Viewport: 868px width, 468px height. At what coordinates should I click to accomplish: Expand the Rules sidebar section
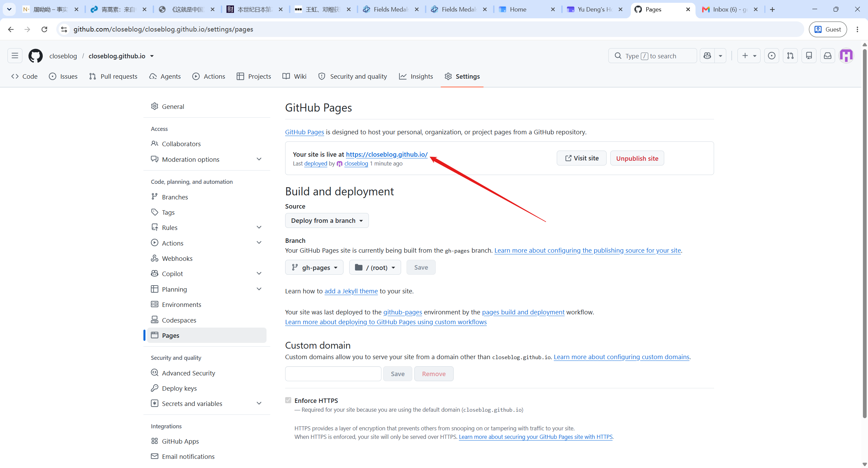pos(259,227)
